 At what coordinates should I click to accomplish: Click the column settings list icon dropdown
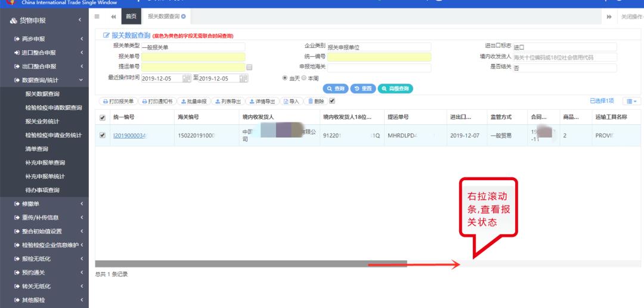(631, 101)
